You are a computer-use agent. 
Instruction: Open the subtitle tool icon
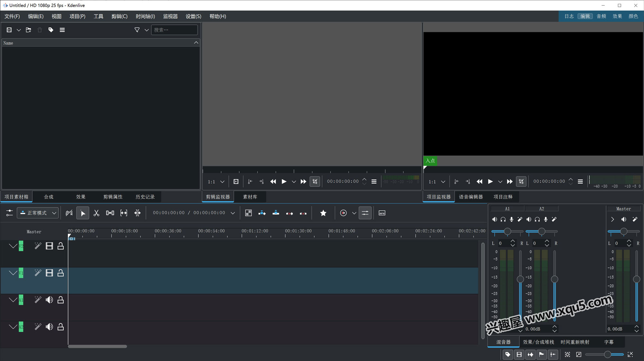(x=382, y=213)
